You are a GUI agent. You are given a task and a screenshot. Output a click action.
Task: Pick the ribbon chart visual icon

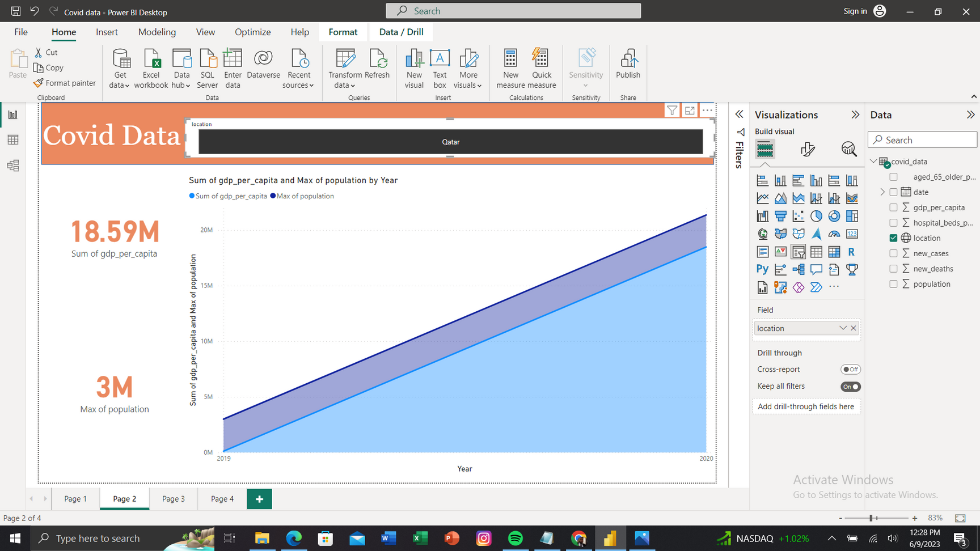coord(852,198)
